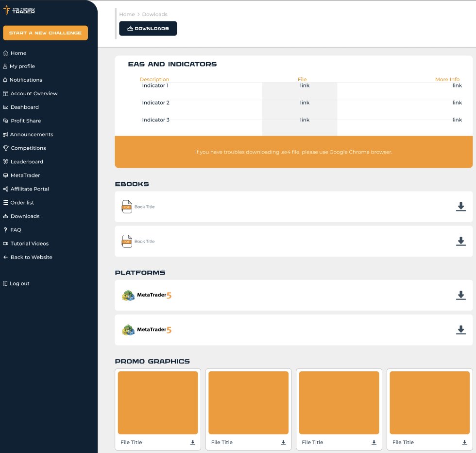Click the Competitions trophy icon
Image resolution: width=476 pixels, height=453 pixels.
coord(5,148)
